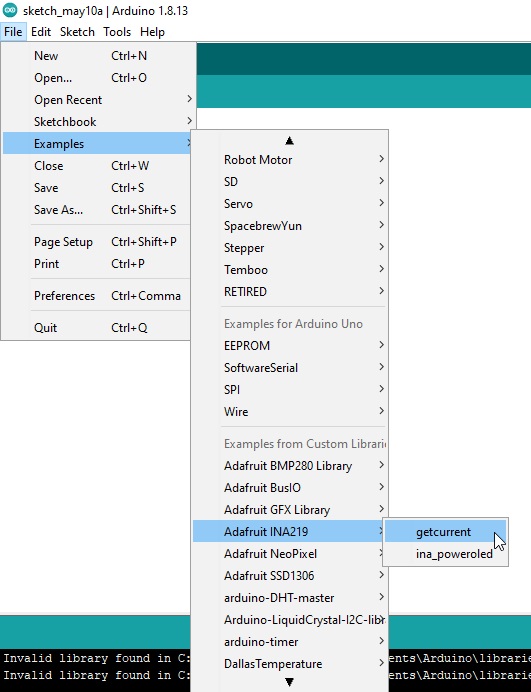This screenshot has width=531, height=692.
Task: Open the File menu
Action: click(13, 32)
